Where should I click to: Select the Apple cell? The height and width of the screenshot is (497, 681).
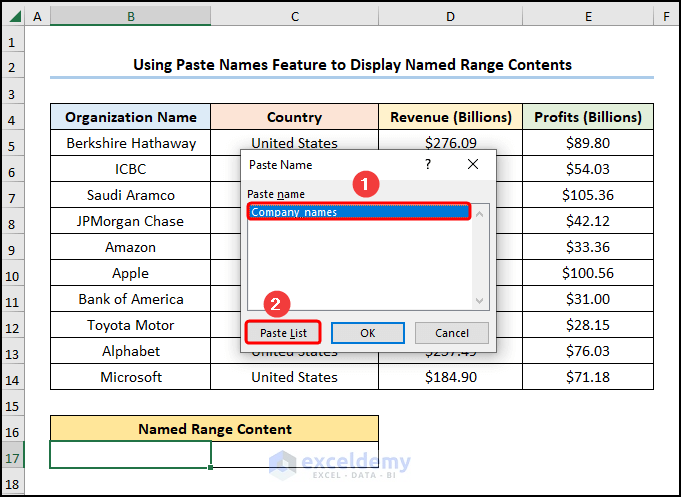(x=130, y=273)
